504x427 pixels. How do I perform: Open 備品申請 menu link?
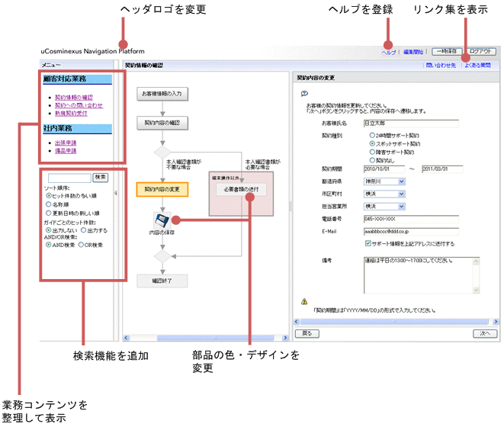(66, 151)
